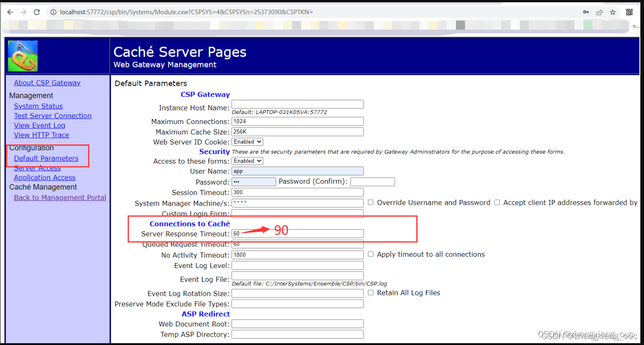This screenshot has width=644, height=345.
Task: Click the Default Parameters page title
Action: pos(151,83)
